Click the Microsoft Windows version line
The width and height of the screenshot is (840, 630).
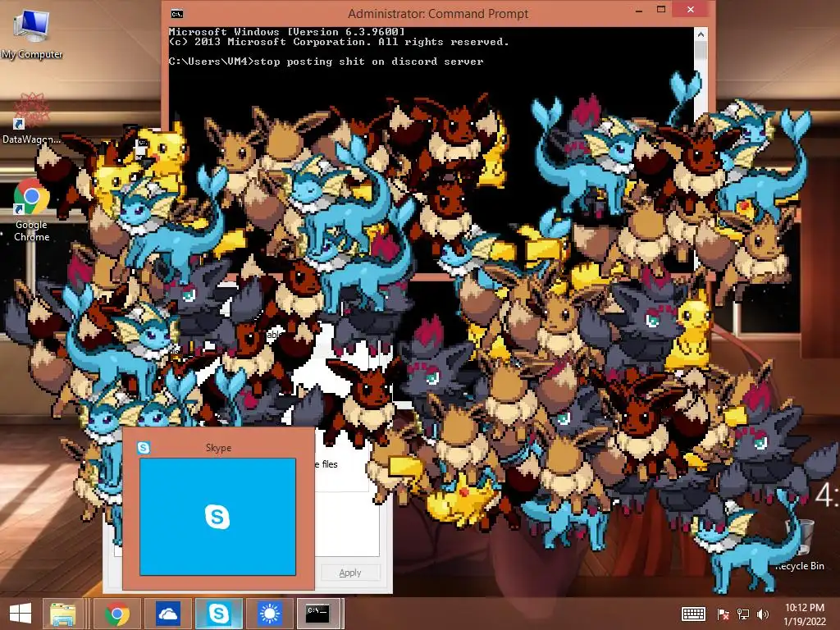(286, 32)
